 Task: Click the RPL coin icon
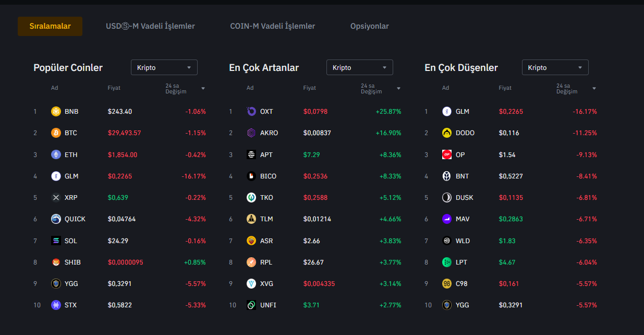point(251,262)
